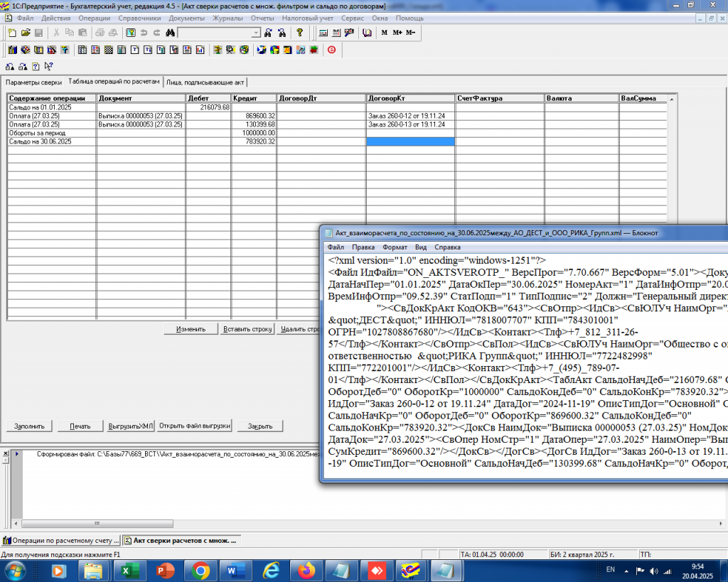Click the yellow question mark Help icon
728x582 pixels.
tap(299, 33)
